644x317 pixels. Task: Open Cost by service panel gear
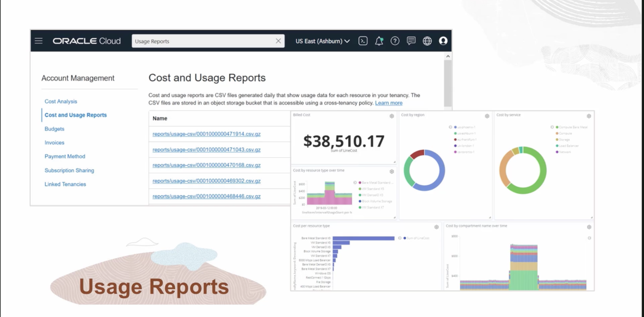click(589, 116)
